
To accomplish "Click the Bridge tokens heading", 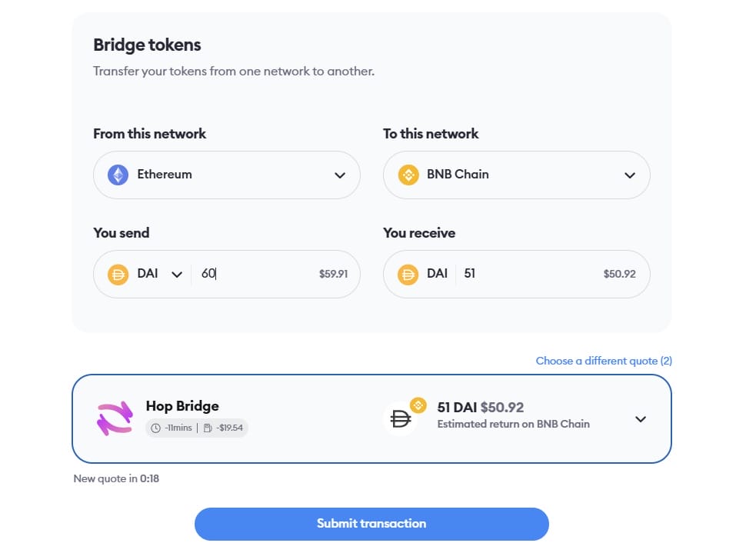I will tap(147, 45).
